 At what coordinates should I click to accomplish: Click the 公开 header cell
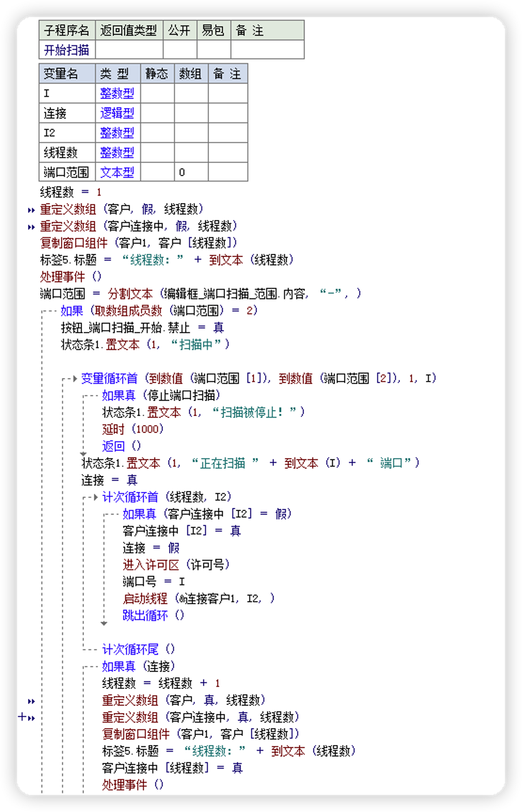pos(180,30)
